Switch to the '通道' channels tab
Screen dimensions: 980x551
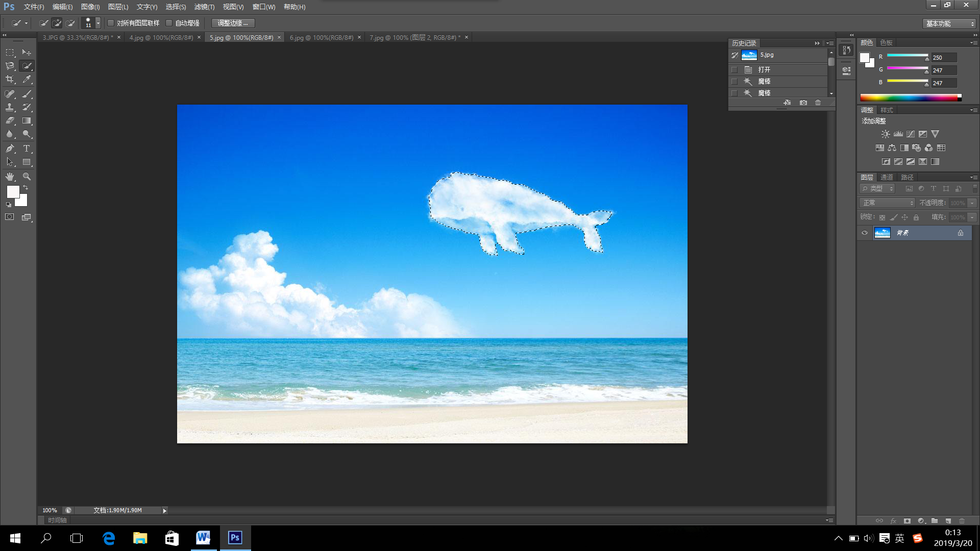click(x=887, y=178)
